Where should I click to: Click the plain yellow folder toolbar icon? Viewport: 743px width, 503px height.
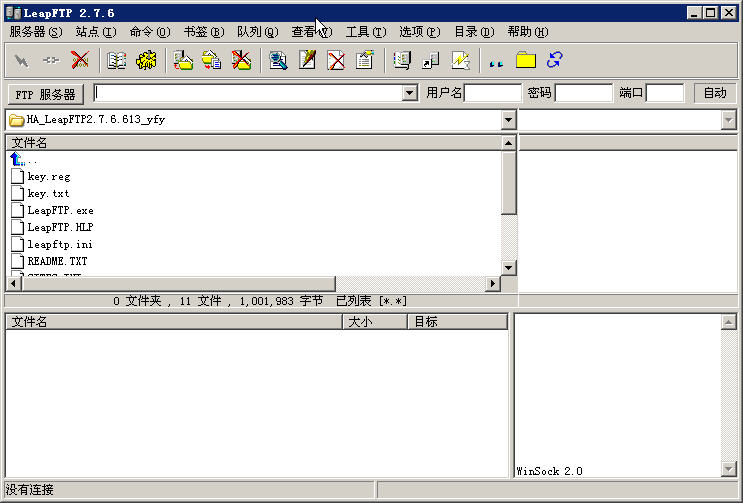pos(526,61)
